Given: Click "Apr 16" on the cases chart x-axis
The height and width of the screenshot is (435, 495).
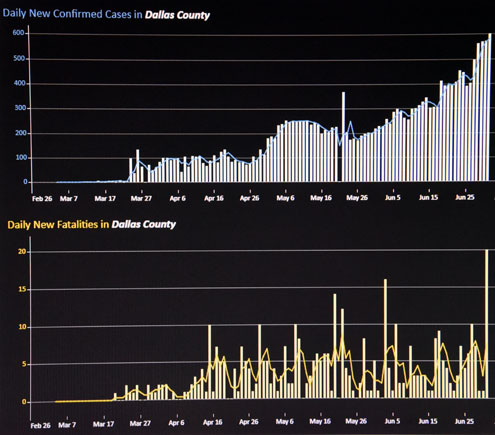Looking at the screenshot, I should [214, 198].
